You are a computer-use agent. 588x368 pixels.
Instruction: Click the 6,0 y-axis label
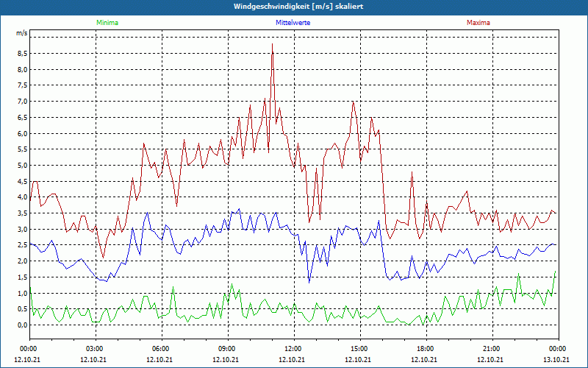click(x=23, y=133)
